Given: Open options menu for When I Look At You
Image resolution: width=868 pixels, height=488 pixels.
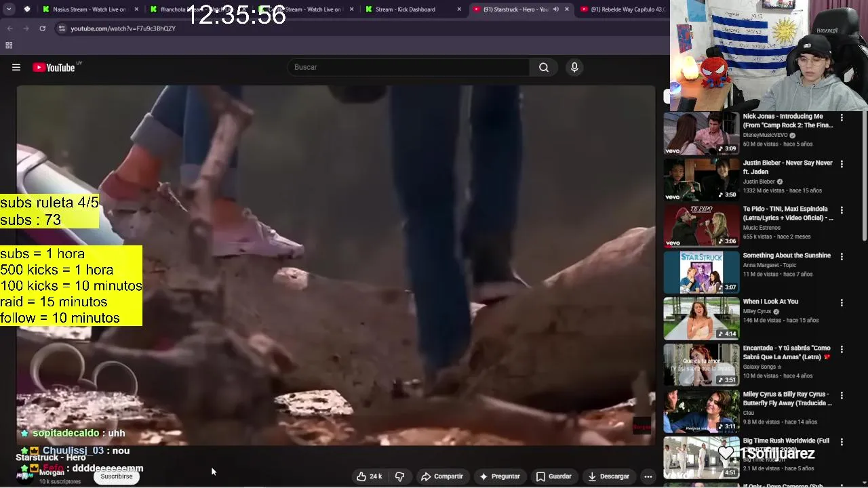Looking at the screenshot, I should (x=842, y=303).
